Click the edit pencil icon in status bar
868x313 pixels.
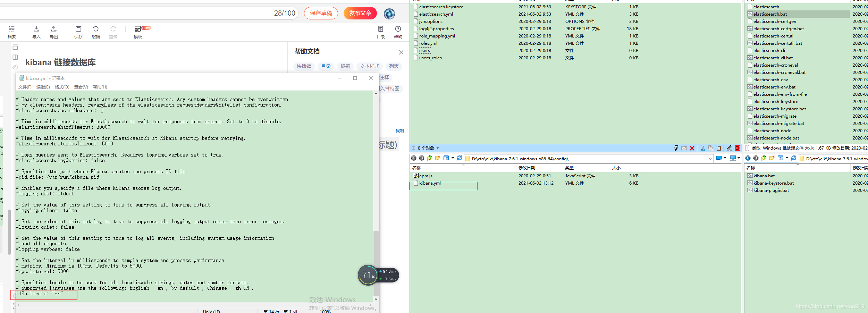pos(730,148)
